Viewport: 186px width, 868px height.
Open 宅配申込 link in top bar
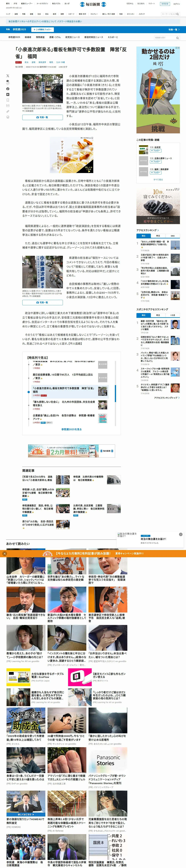pyautogui.click(x=130, y=4)
